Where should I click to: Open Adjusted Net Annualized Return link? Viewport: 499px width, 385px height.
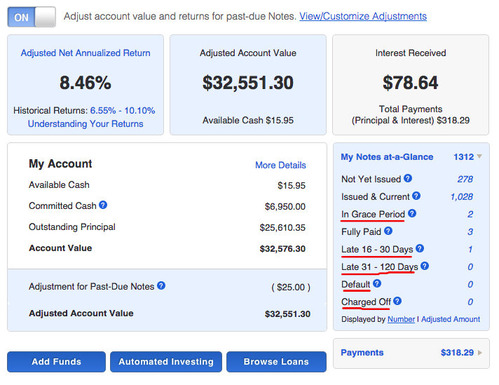coord(85,53)
